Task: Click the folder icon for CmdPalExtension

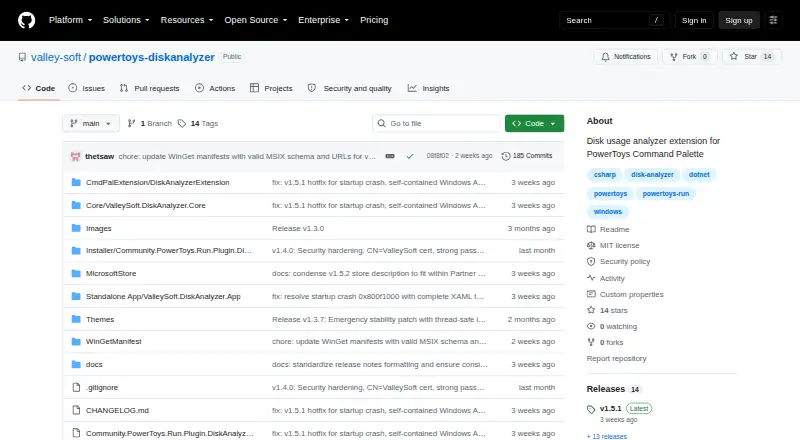Action: [76, 182]
